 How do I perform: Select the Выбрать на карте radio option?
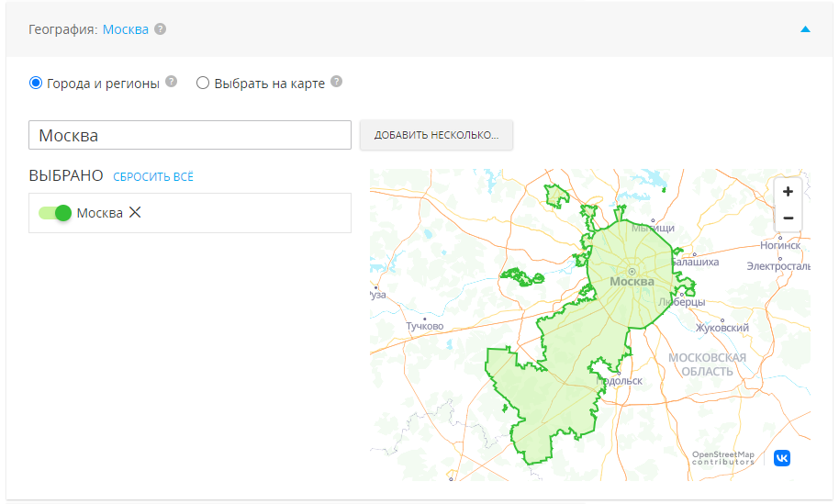coord(203,83)
